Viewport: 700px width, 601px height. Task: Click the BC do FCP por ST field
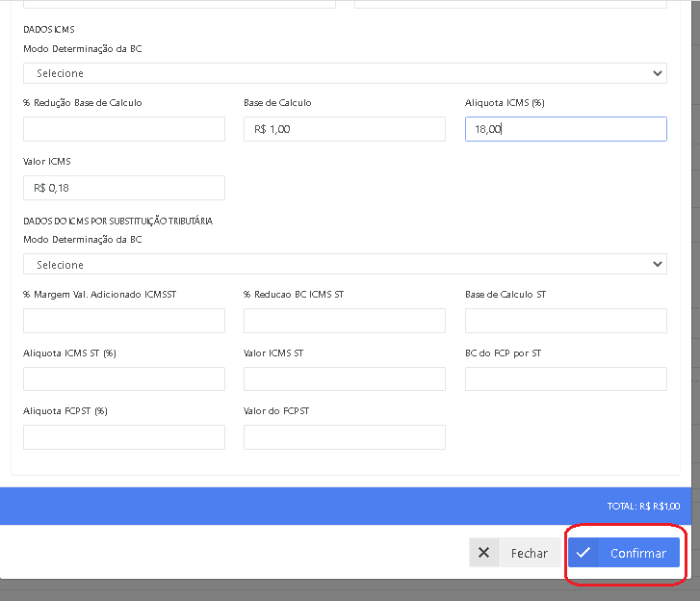click(x=565, y=379)
